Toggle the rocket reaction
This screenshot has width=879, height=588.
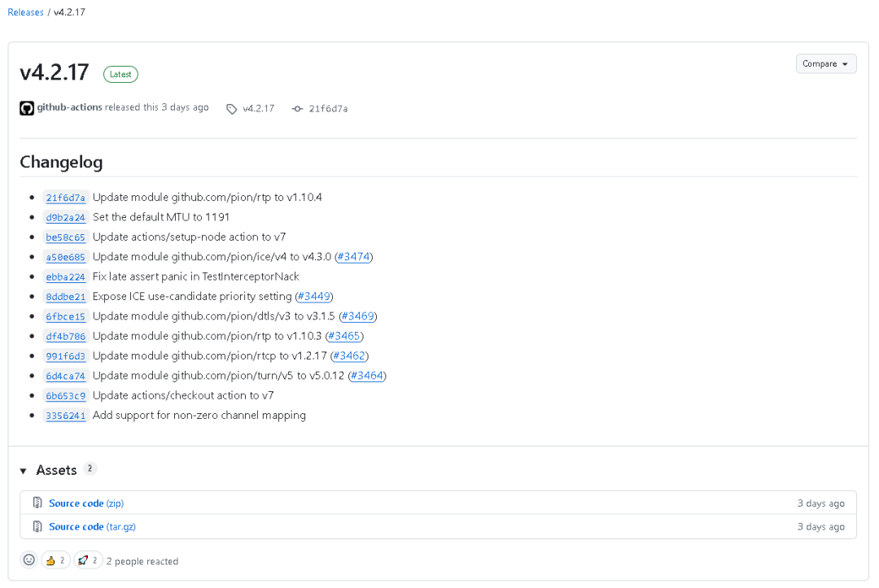point(89,560)
